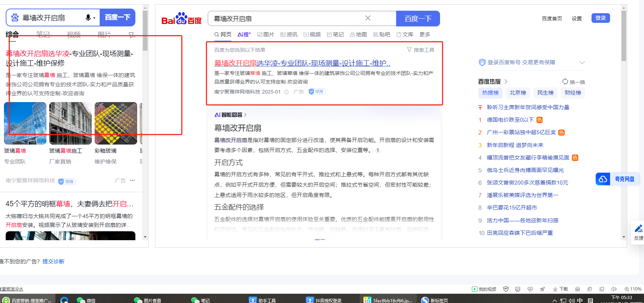This screenshot has width=644, height=303.
Task: Expand the 百度热搜 chevron arrow
Action: tap(506, 82)
